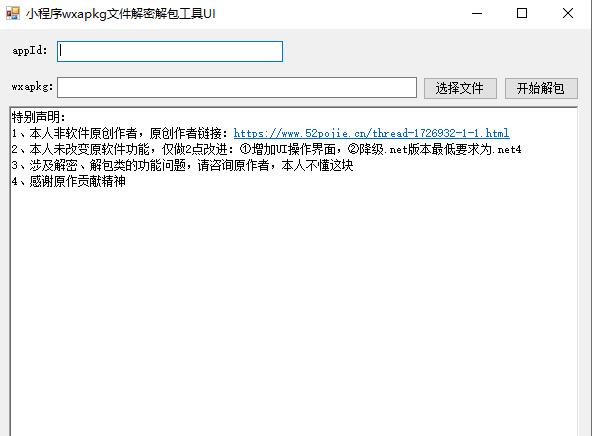The width and height of the screenshot is (592, 436).
Task: Click line 4 text 感谢原作贡献精神
Action: coord(77,182)
